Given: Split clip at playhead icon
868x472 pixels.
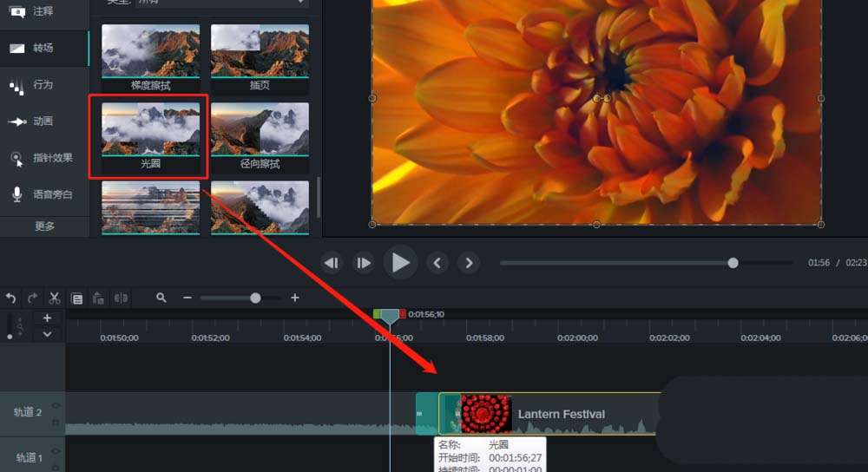Looking at the screenshot, I should point(121,298).
